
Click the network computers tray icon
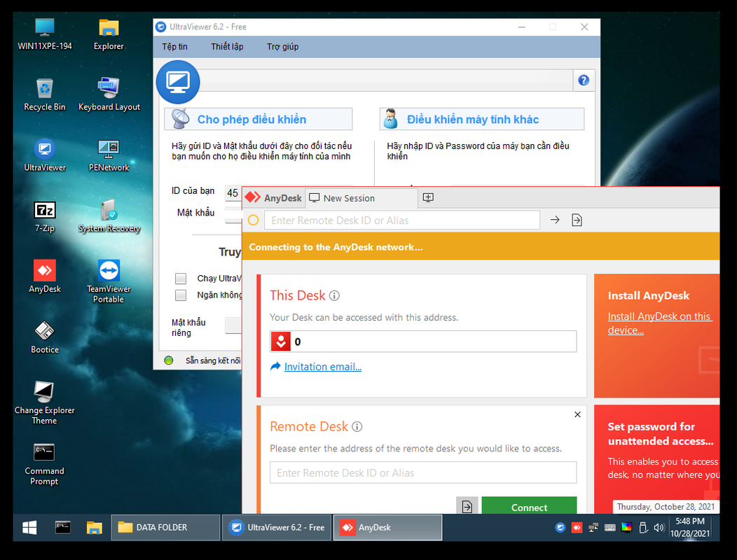pyautogui.click(x=593, y=528)
